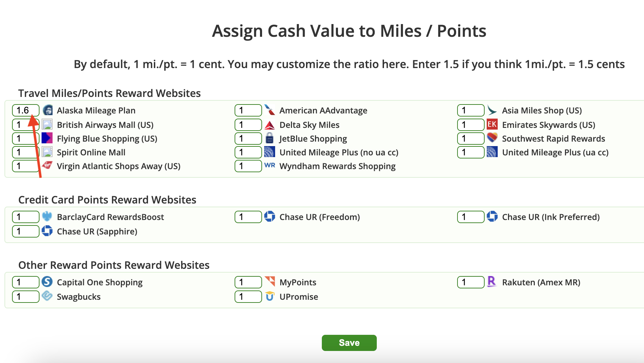The width and height of the screenshot is (644, 363).
Task: Edit the JetBlue Shopping value field
Action: [x=248, y=139]
